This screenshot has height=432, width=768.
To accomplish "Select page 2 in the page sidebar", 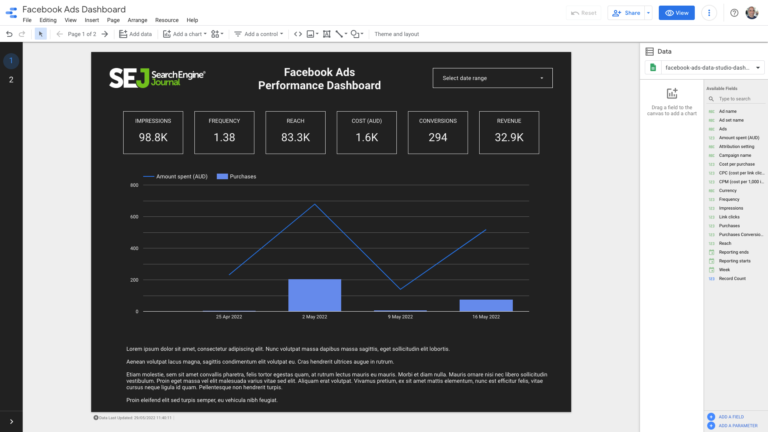I will coord(11,80).
